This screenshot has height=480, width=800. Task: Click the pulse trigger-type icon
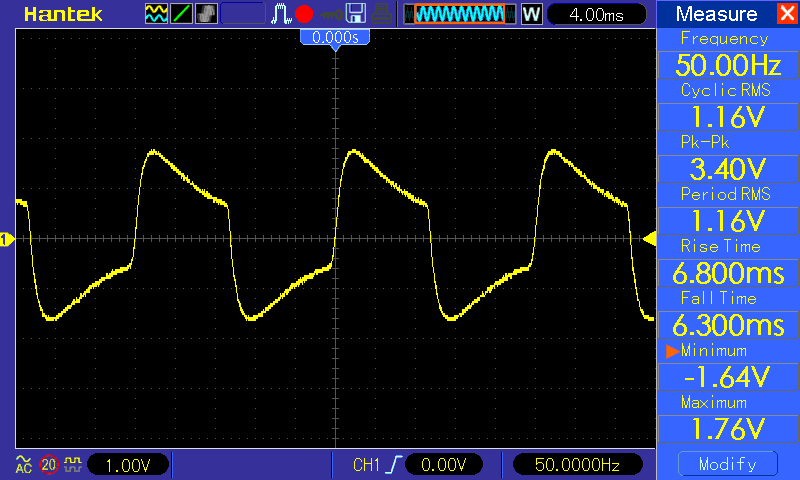(281, 14)
